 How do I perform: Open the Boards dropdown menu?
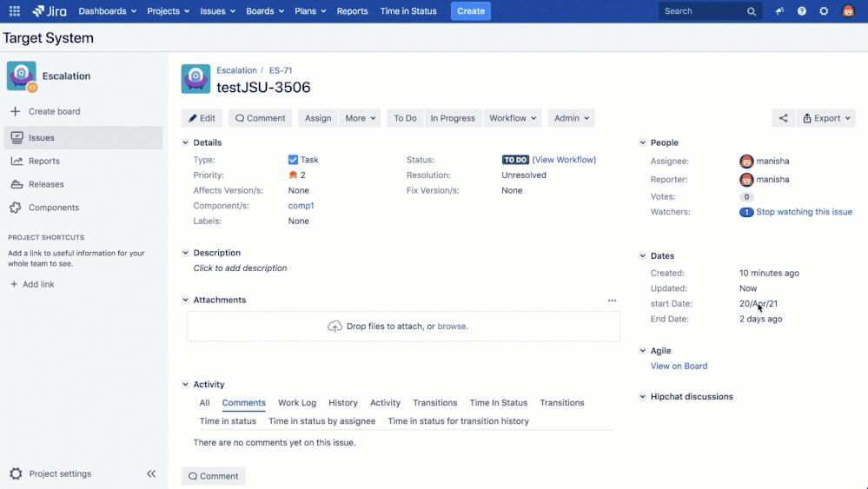[x=265, y=11]
